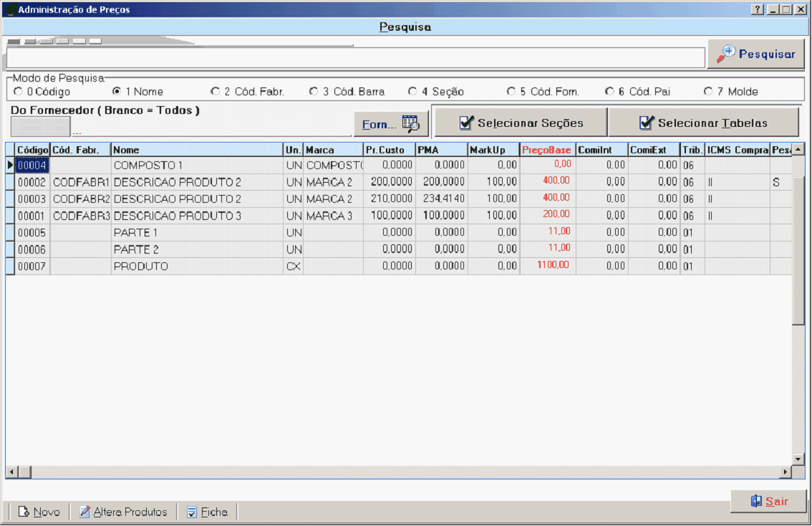Click the help question mark in title bar
The height and width of the screenshot is (526, 812).
pos(758,9)
